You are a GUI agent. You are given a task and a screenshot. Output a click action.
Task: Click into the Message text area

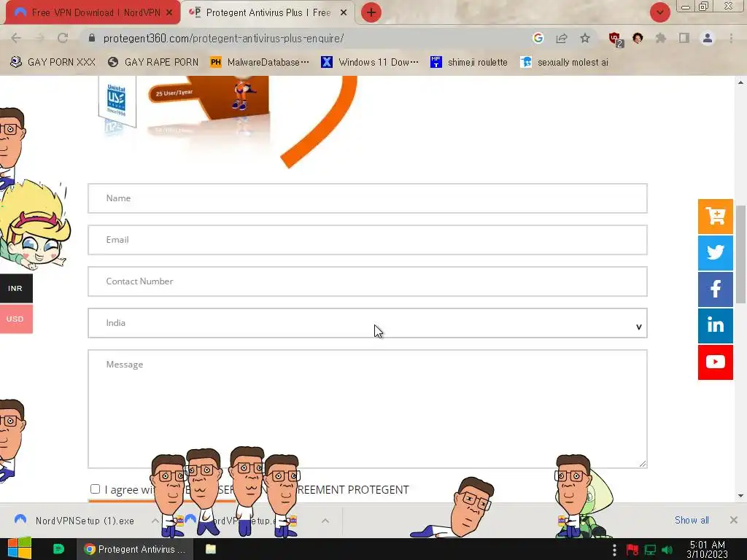[x=368, y=409]
